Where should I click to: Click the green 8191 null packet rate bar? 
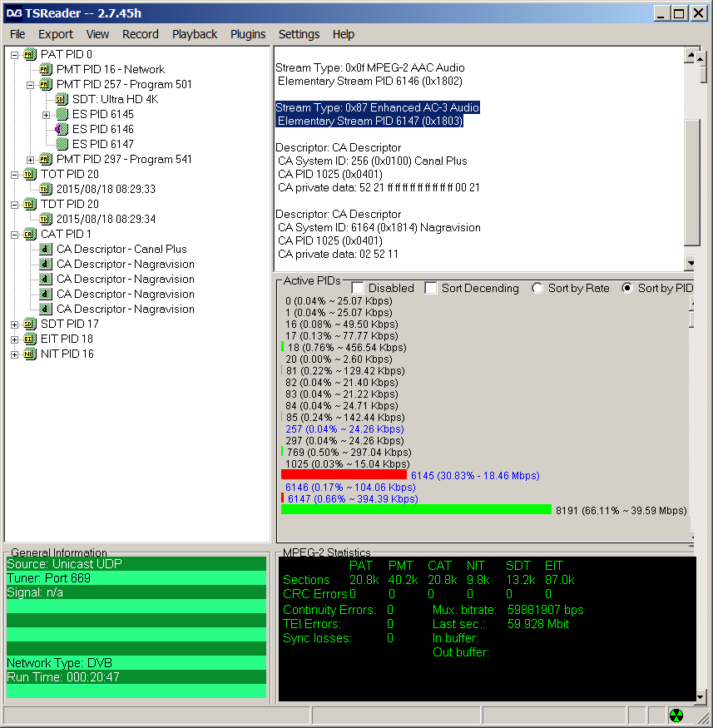[x=416, y=509]
